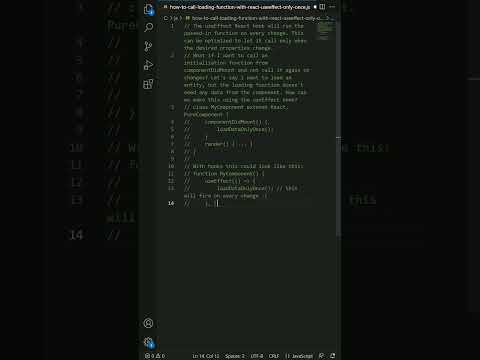Open the Accounts menu icon
Viewport: 480px width, 360px height.
point(148,323)
